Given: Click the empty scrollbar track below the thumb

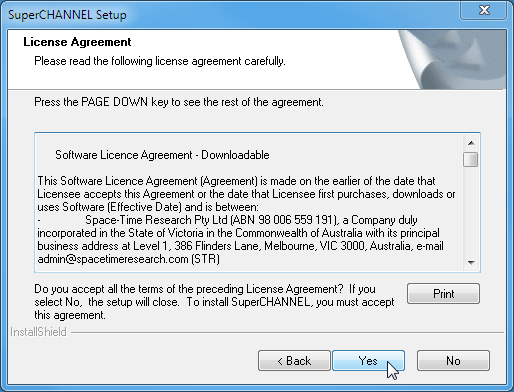Looking at the screenshot, I should point(471,211).
